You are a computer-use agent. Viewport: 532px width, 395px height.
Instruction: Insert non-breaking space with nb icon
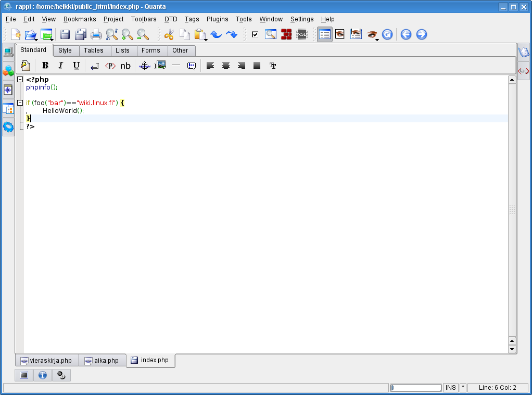click(x=125, y=66)
